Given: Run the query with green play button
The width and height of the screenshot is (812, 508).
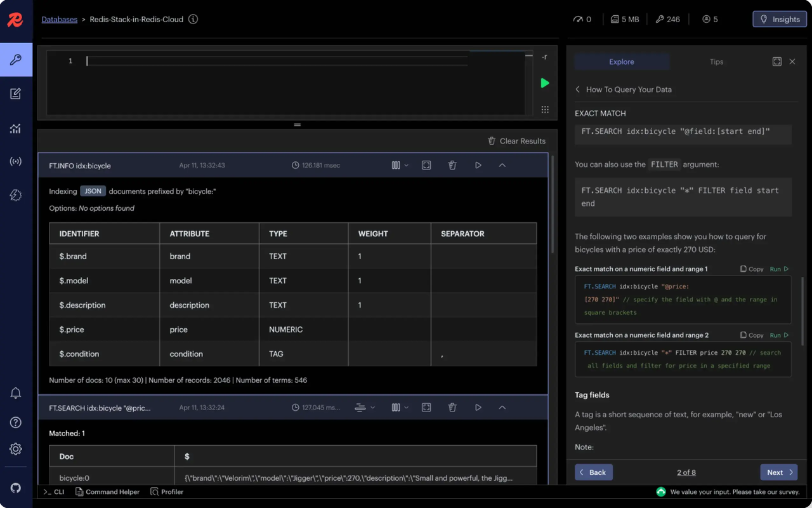Looking at the screenshot, I should [544, 83].
